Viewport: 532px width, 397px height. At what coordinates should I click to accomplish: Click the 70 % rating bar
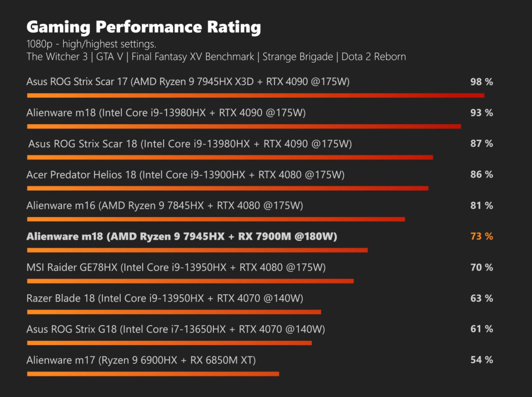pos(190,281)
